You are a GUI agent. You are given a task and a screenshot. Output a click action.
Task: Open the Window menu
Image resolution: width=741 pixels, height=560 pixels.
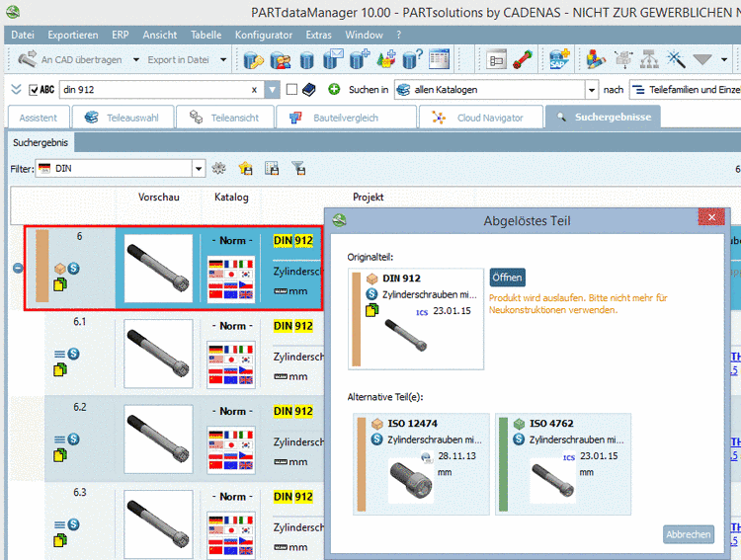(364, 35)
